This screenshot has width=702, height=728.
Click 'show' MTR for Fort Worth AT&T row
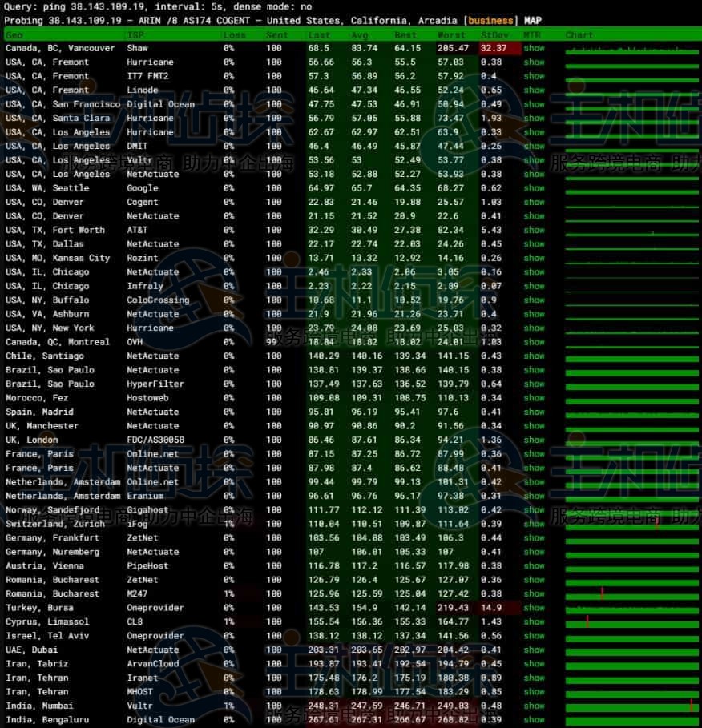534,231
